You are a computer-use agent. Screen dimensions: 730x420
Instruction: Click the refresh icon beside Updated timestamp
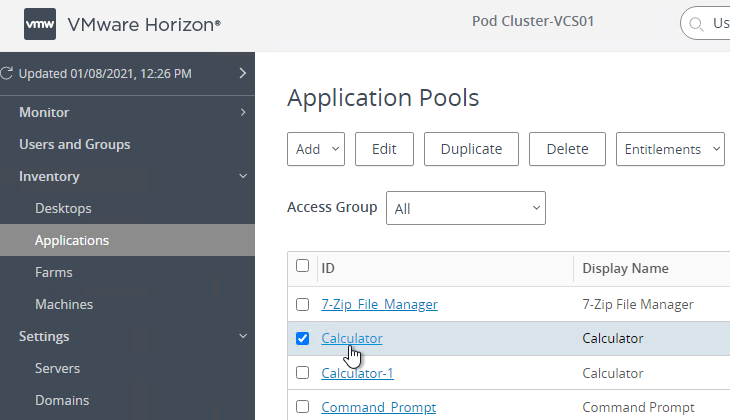[x=7, y=73]
